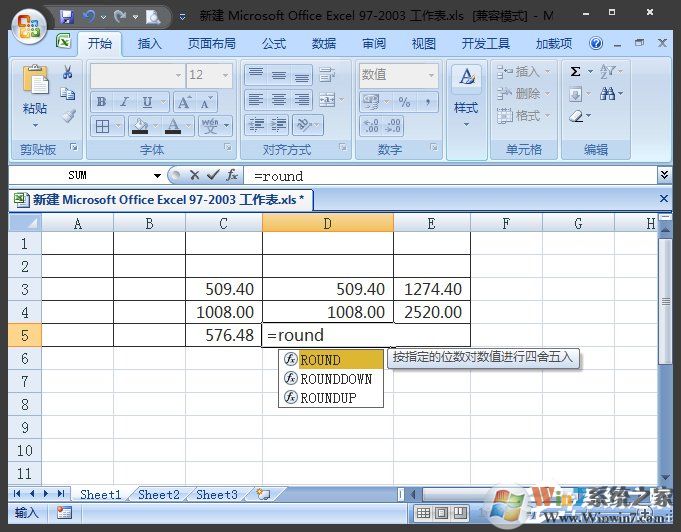Toggle Bold formatting
The image size is (681, 532).
point(101,102)
